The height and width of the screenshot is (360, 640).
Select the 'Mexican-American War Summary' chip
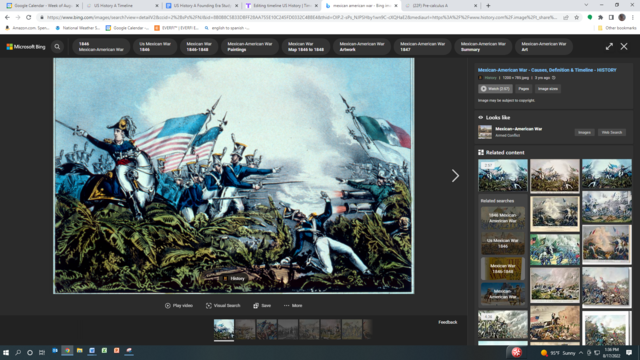tap(483, 47)
